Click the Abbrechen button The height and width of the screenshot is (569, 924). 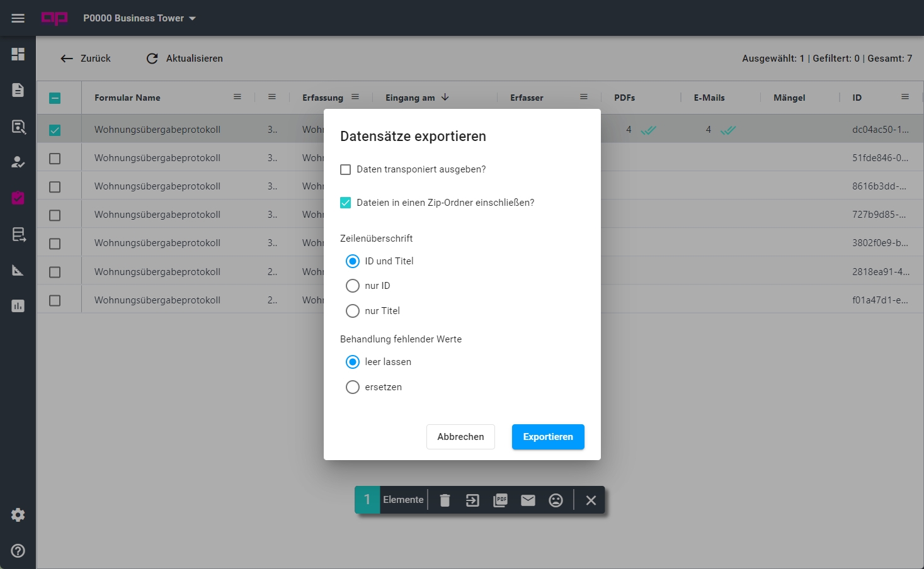460,437
